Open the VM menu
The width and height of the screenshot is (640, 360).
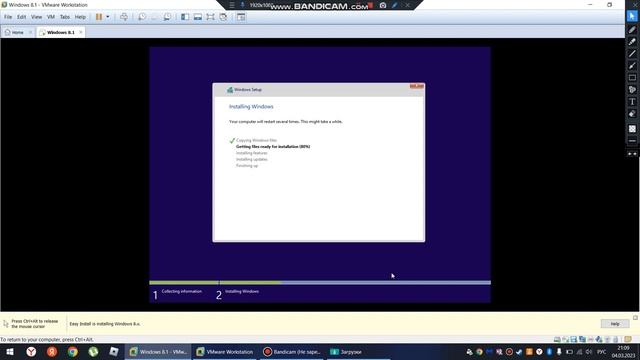tap(51, 17)
